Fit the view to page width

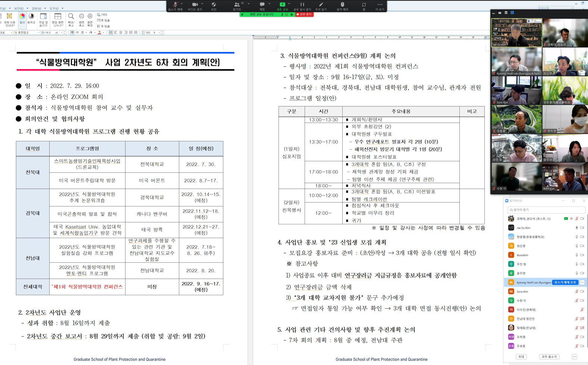[103, 21]
